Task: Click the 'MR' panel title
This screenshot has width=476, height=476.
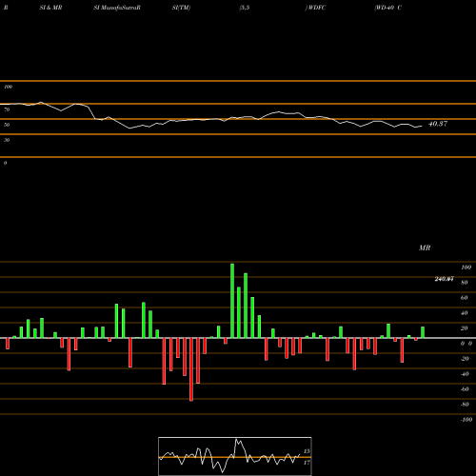Action: coord(425,248)
